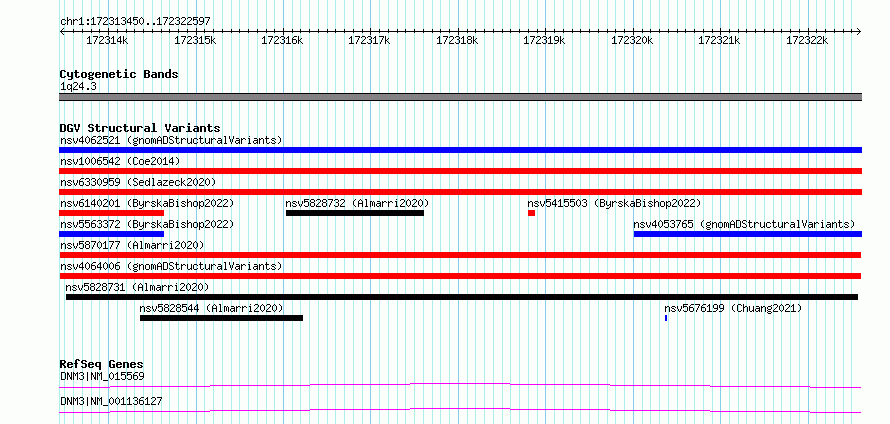The image size is (890, 424).
Task: Select the nsv5563372 (ByrskaBishop2022) label
Action: (x=147, y=224)
